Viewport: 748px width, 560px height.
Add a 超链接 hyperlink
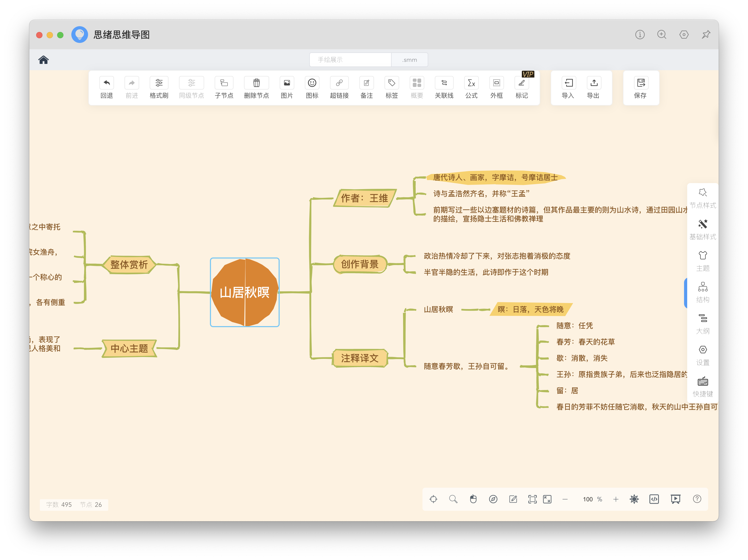click(x=339, y=88)
